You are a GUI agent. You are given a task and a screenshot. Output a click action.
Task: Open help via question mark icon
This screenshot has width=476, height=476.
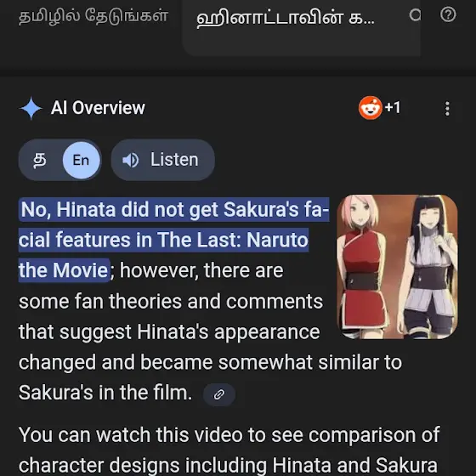click(448, 14)
